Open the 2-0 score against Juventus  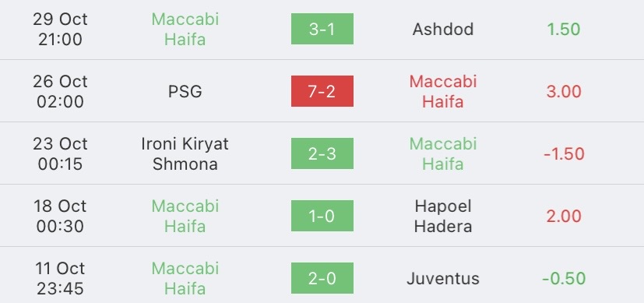(322, 278)
